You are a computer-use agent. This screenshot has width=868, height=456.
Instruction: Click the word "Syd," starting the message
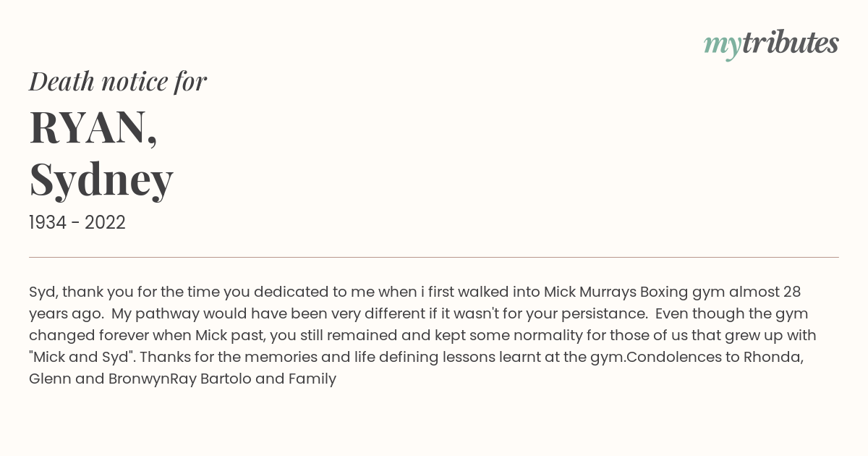(43, 292)
